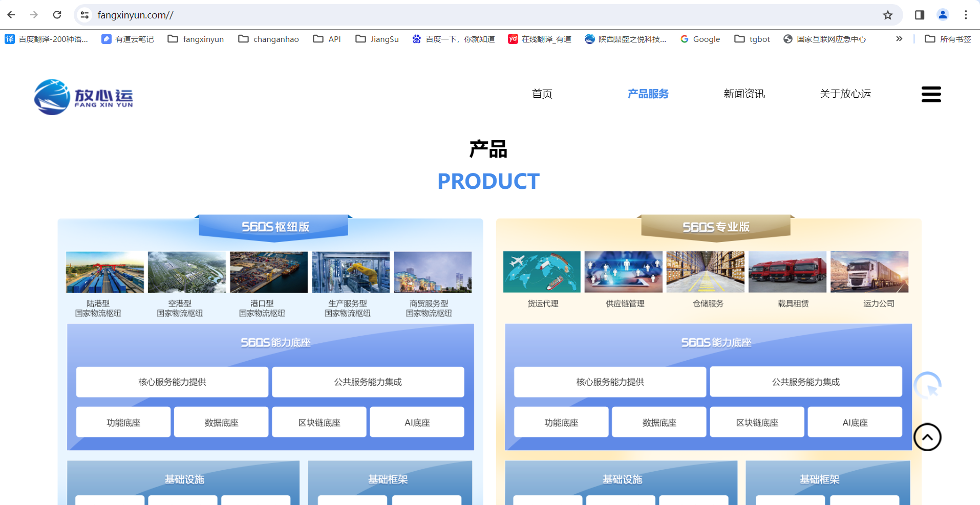Open the Chrome three-dot menu
Viewport: 980px width, 505px height.
[966, 15]
